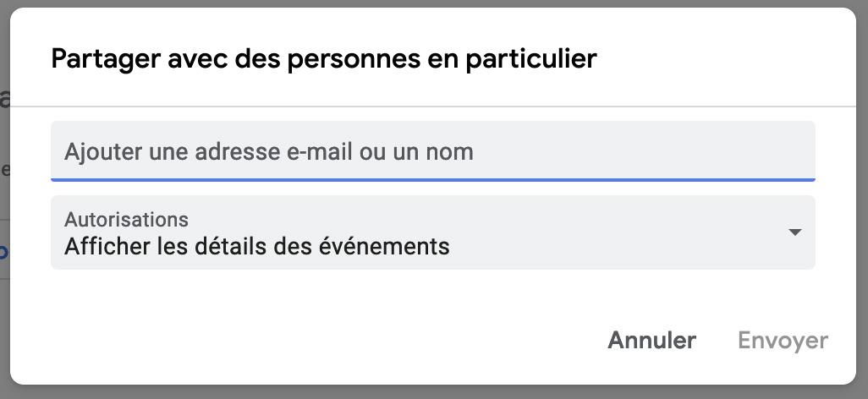Expand permissions list via the caret triangle
This screenshot has width=868, height=399.
click(794, 232)
